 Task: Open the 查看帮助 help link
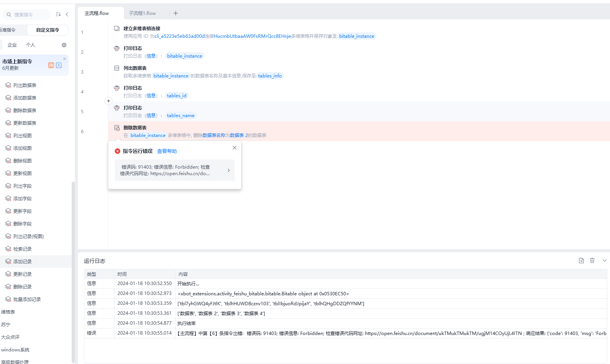click(x=167, y=151)
